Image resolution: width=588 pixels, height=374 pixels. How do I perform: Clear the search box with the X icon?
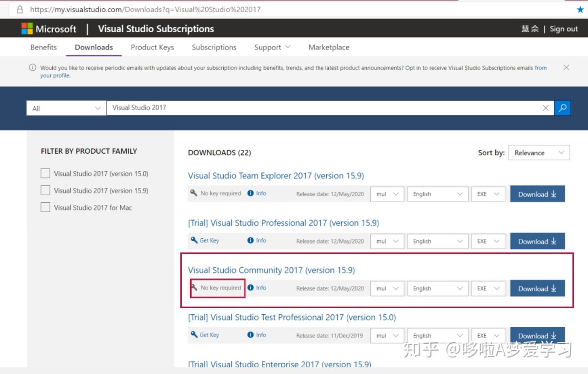(x=546, y=108)
